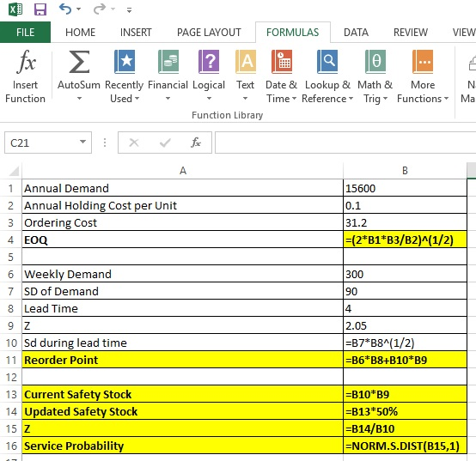Click the Excel application icon
Image resolution: width=476 pixels, height=461 pixels.
click(x=15, y=9)
